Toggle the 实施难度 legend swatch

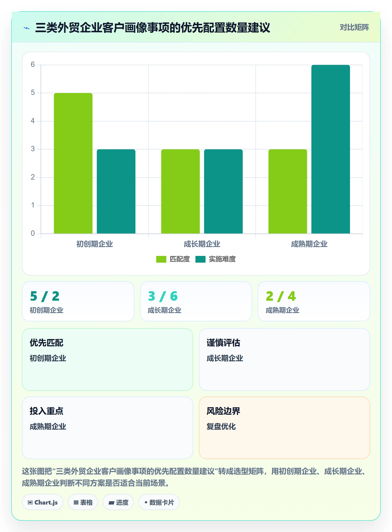point(200,259)
